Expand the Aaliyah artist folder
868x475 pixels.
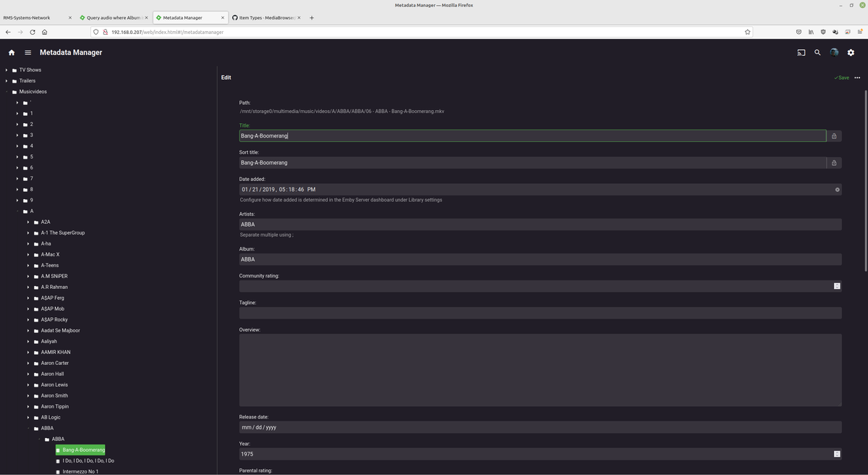28,342
